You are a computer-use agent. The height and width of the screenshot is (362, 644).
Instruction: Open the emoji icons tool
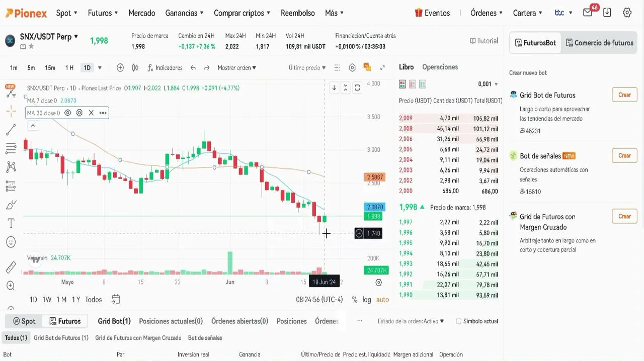point(11,242)
